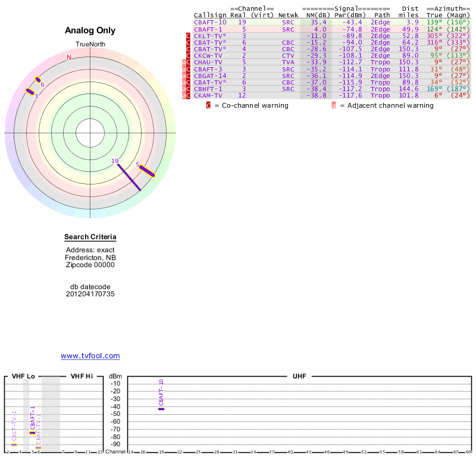Viewport: 476px width, 457px height.
Task: Open the www.tvfool.com link
Action: pyautogui.click(x=90, y=356)
